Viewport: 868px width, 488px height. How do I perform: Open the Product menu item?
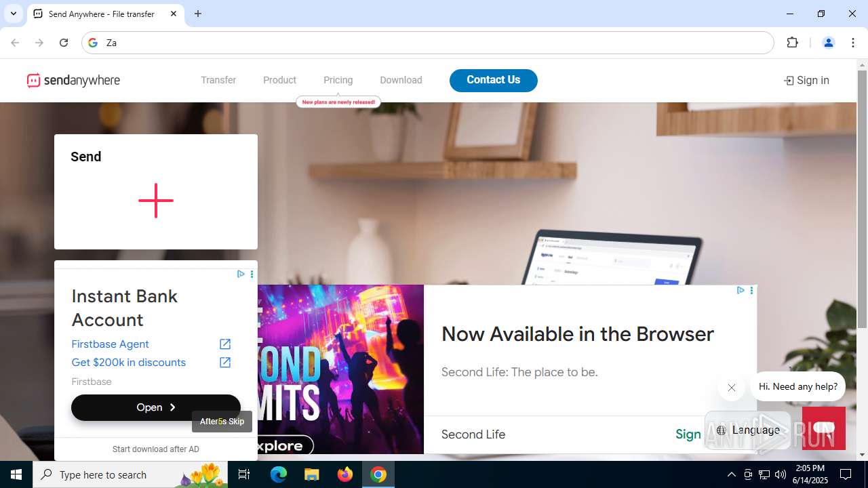click(279, 80)
